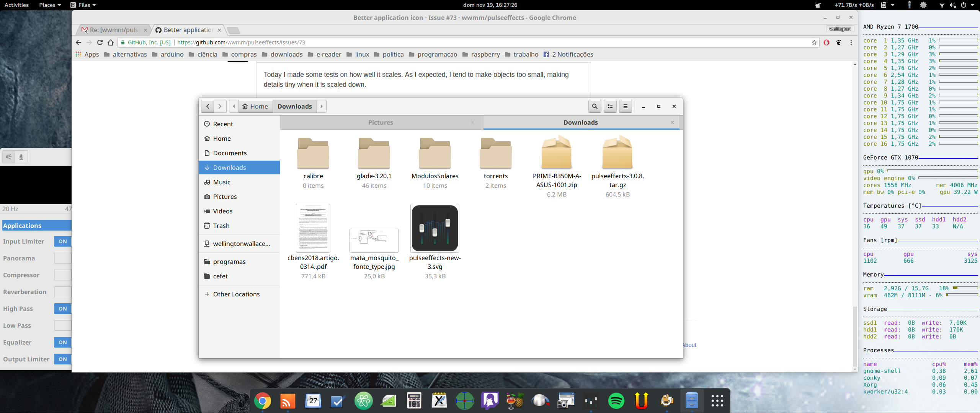Open the Apps bookmark shortcut
The image size is (980, 413).
87,54
